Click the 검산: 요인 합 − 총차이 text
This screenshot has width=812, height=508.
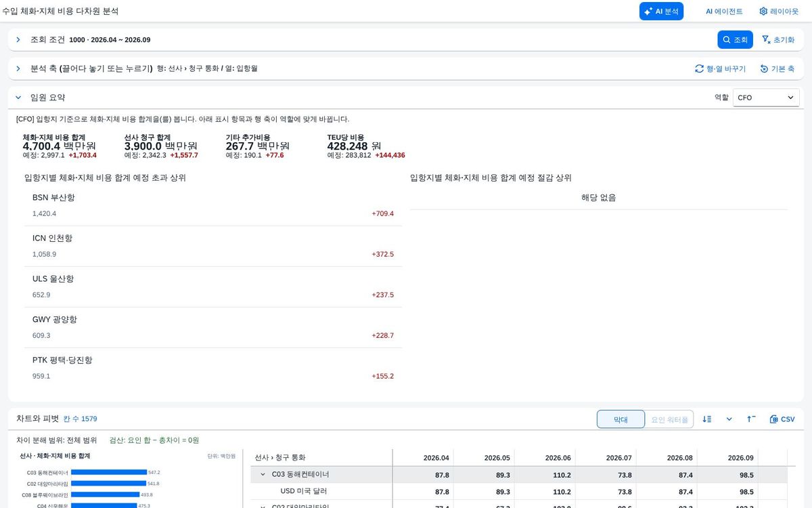pos(154,440)
